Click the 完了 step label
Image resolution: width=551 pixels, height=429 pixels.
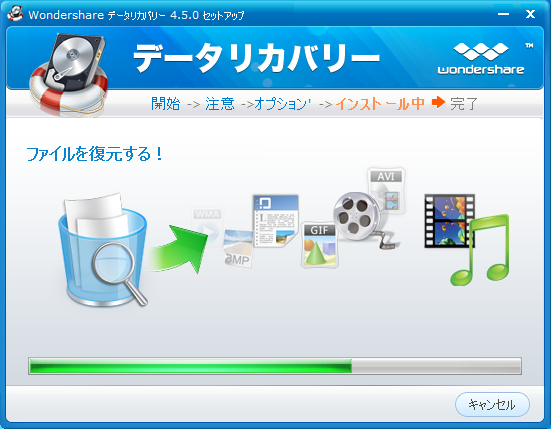point(464,104)
